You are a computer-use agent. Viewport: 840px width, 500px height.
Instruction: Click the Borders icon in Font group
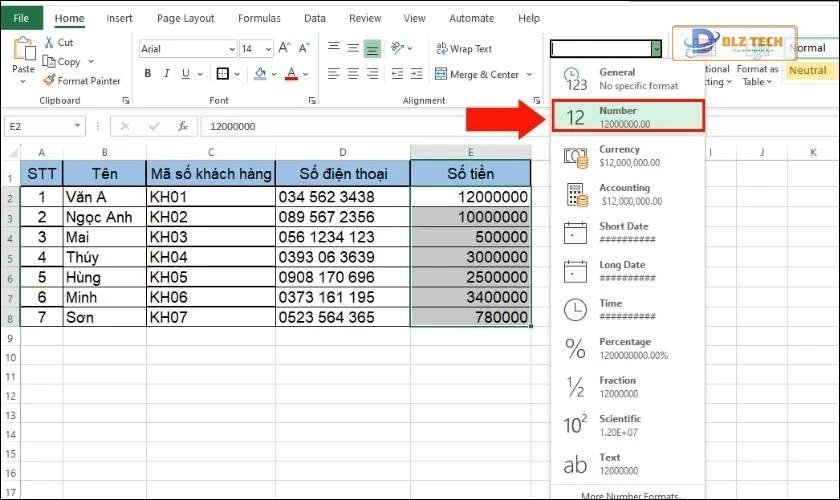click(222, 74)
